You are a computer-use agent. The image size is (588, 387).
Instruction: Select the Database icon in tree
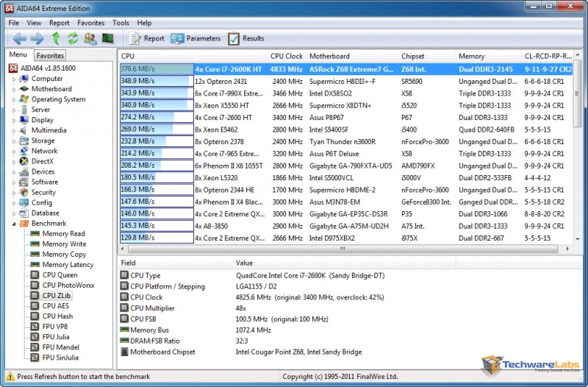[24, 213]
